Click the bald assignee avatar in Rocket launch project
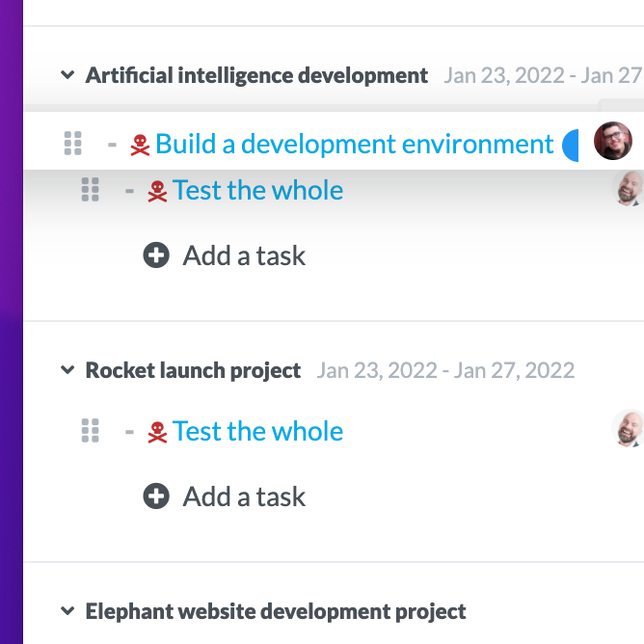The height and width of the screenshot is (644, 644). pyautogui.click(x=628, y=428)
